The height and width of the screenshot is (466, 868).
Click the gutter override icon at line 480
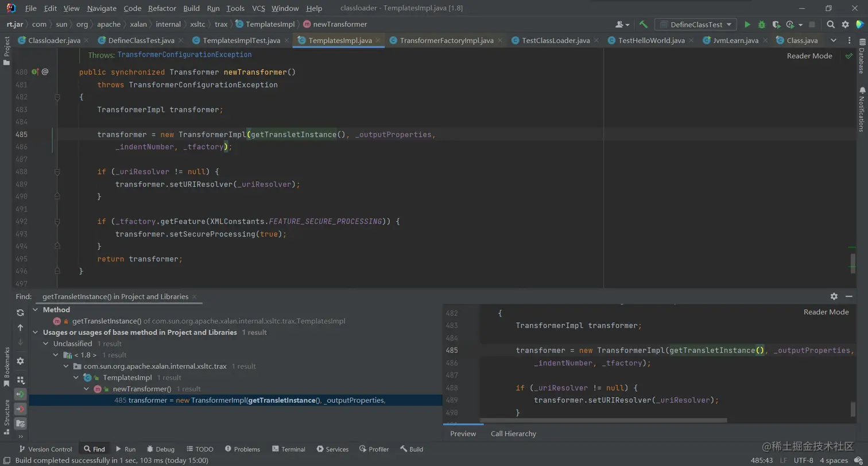pyautogui.click(x=34, y=72)
